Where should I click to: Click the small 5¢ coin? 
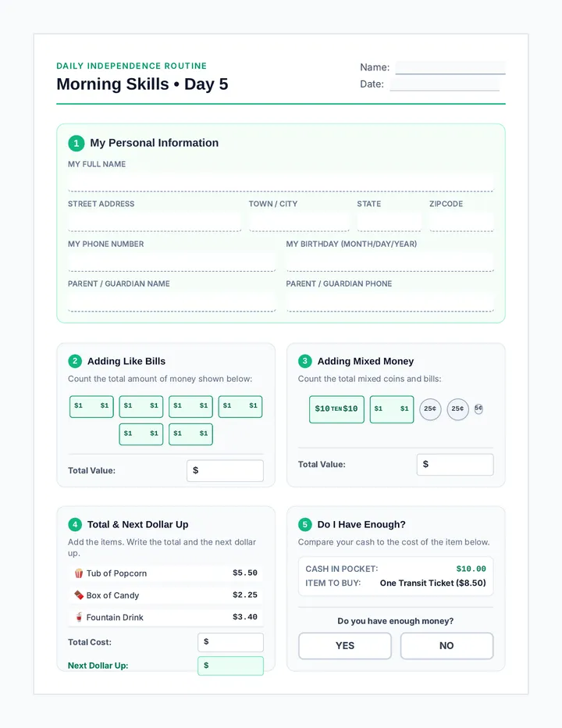pos(478,409)
